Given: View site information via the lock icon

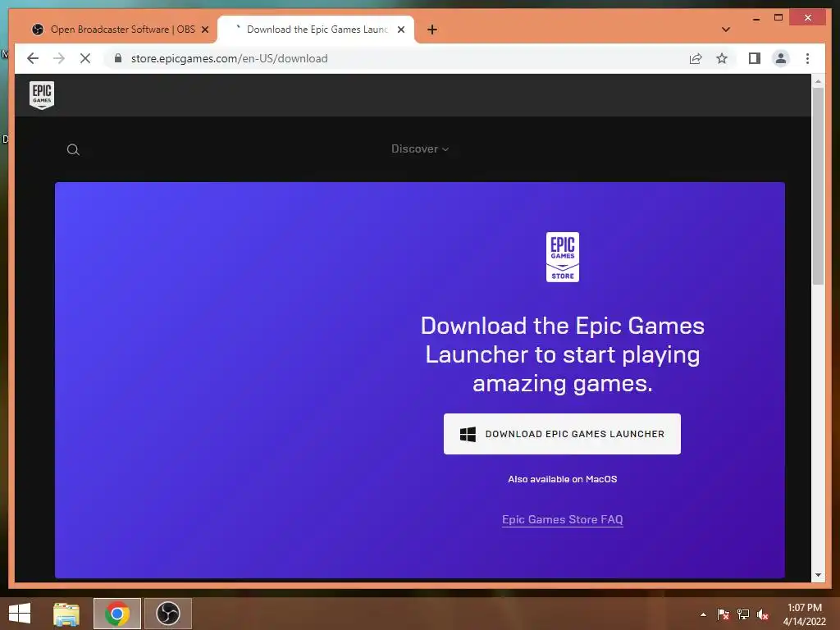Looking at the screenshot, I should click(x=118, y=58).
